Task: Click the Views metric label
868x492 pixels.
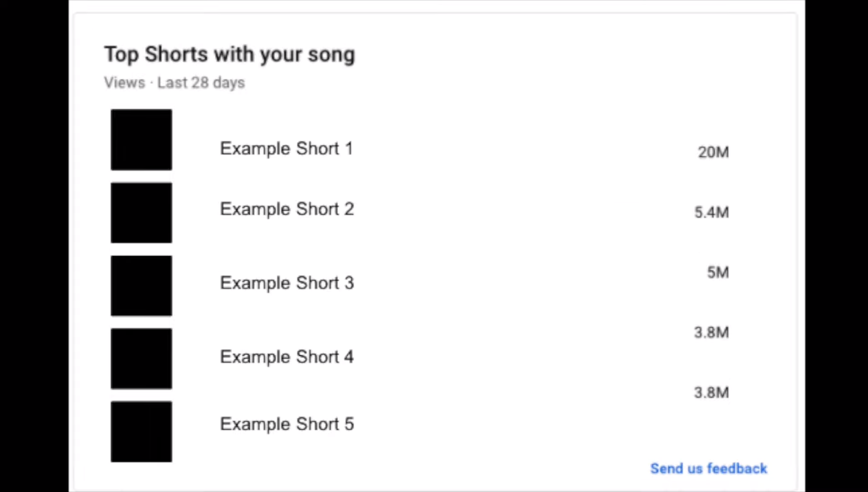Action: (125, 82)
